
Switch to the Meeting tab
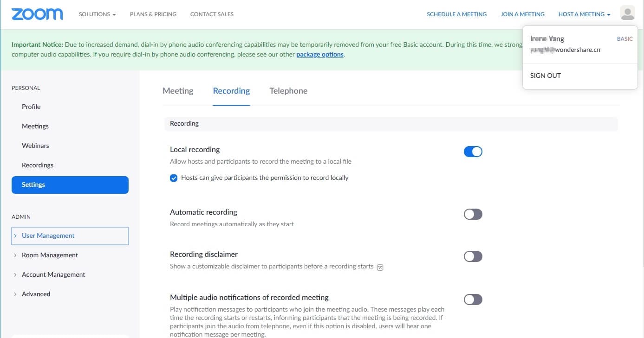coord(178,91)
